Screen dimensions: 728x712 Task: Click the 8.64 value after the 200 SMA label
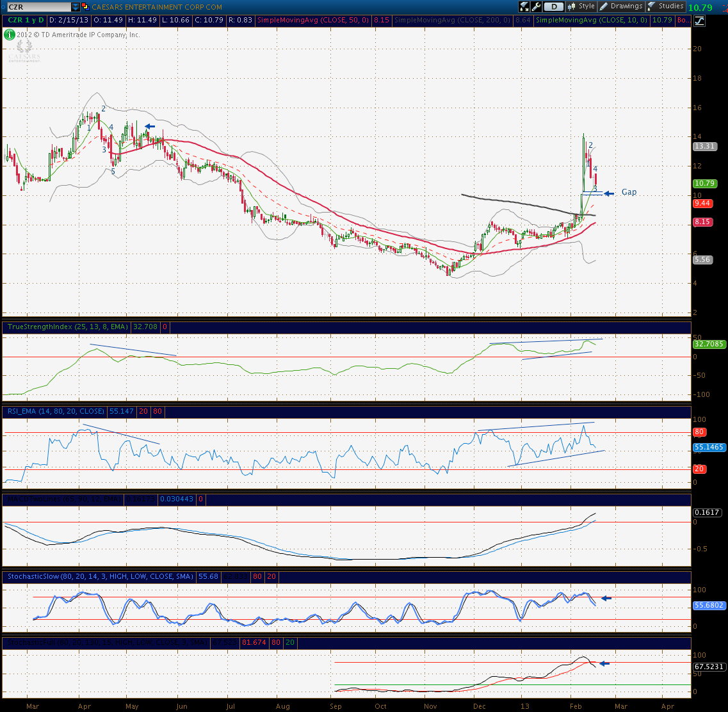coord(522,20)
